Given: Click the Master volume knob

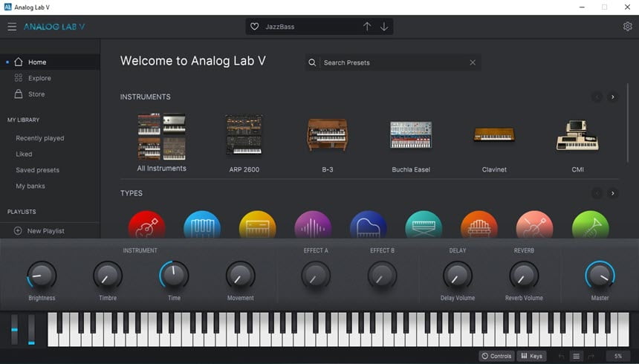Looking at the screenshot, I should pyautogui.click(x=600, y=276).
